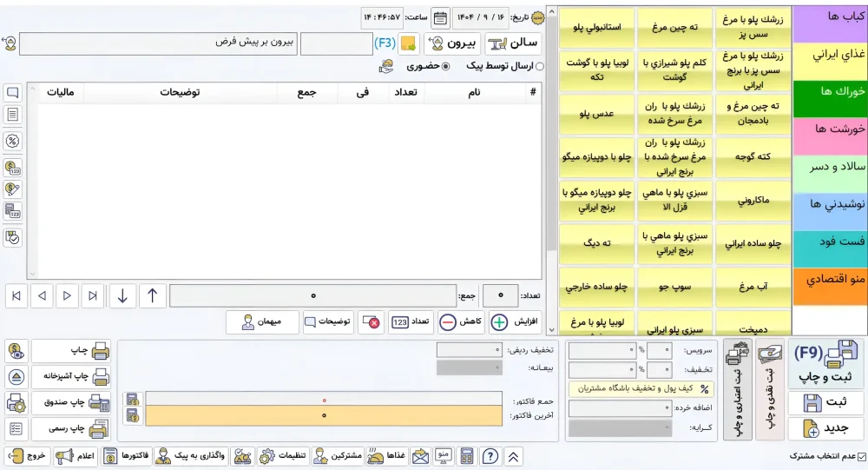Click the checkmark register icon in left sidebar
Image resolution: width=868 pixels, height=470 pixels.
point(13,237)
